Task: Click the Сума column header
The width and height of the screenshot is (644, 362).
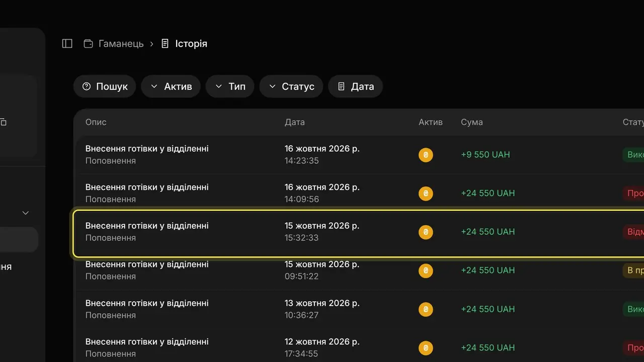Action: click(472, 122)
